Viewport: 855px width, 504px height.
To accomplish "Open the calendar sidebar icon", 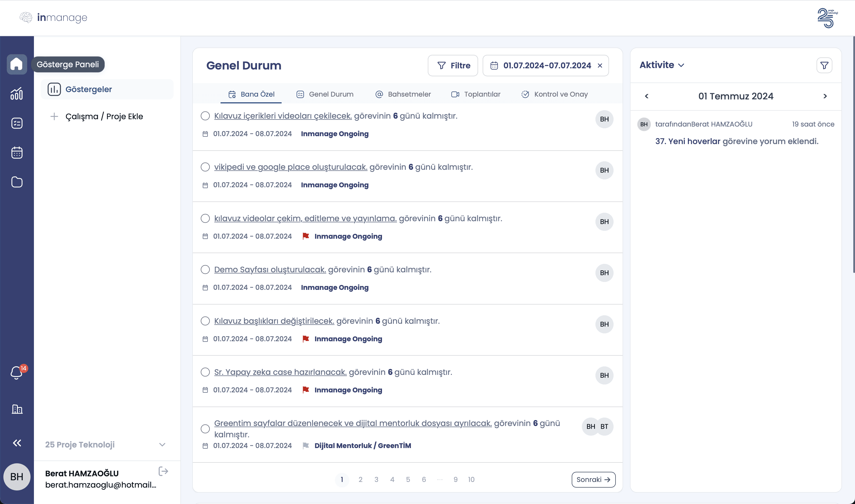I will pos(17,153).
